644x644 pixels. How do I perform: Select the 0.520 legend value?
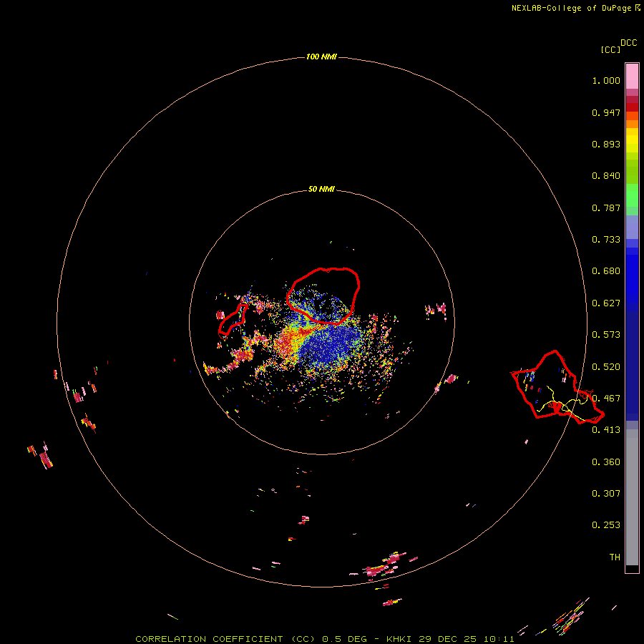pyautogui.click(x=606, y=367)
